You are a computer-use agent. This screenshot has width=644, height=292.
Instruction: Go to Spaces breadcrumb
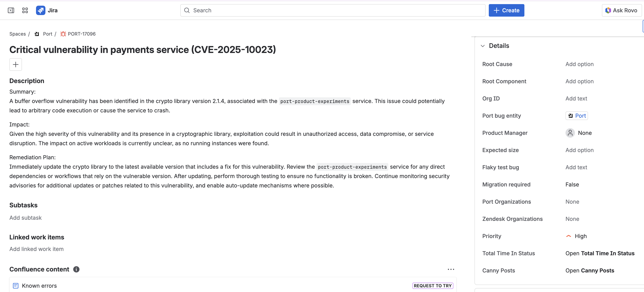tap(17, 34)
